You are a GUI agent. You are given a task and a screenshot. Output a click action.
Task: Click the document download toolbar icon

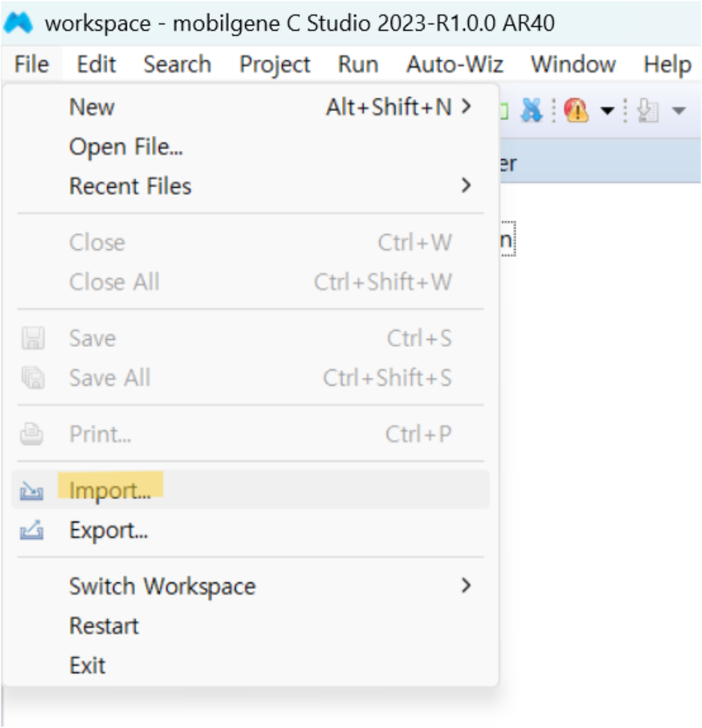click(x=648, y=110)
